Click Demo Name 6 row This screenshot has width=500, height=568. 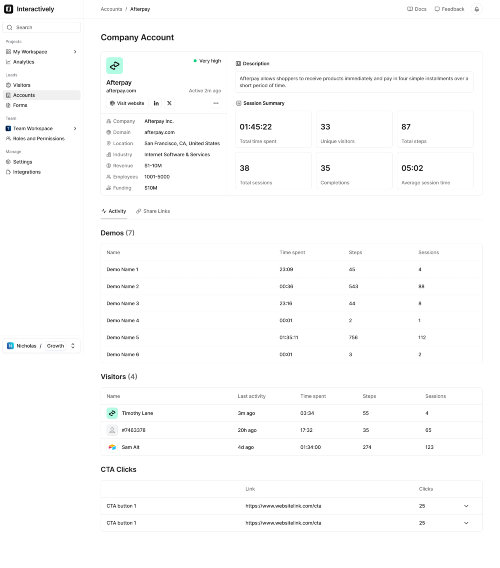tap(291, 354)
